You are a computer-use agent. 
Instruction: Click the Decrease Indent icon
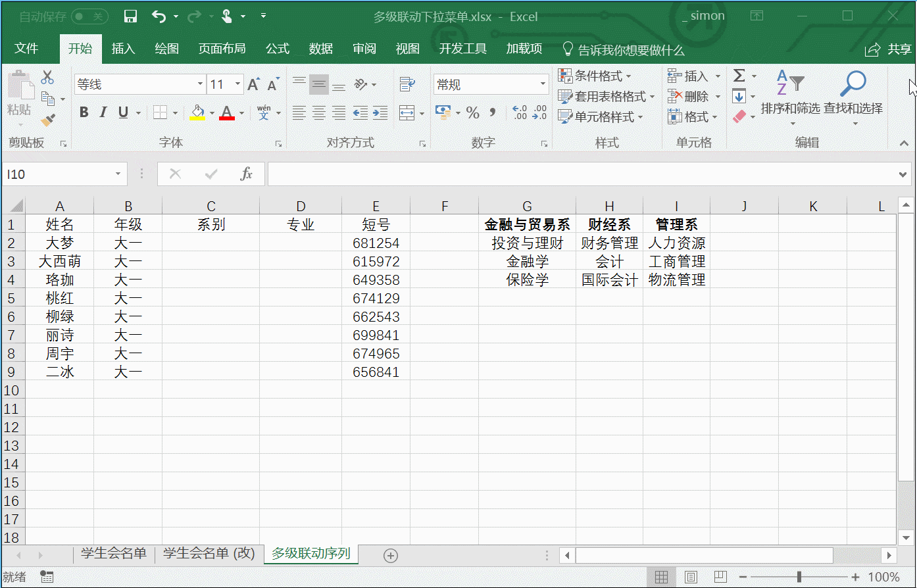(x=360, y=112)
